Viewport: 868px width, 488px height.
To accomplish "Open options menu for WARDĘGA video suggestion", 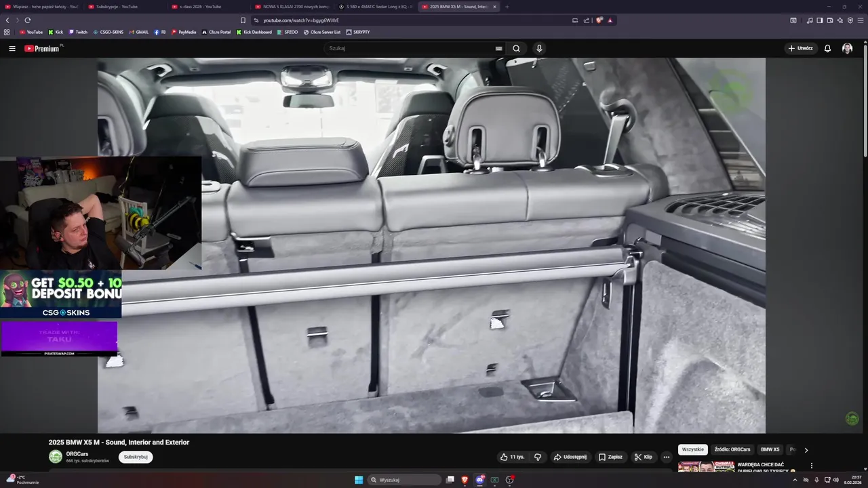I will point(811,466).
